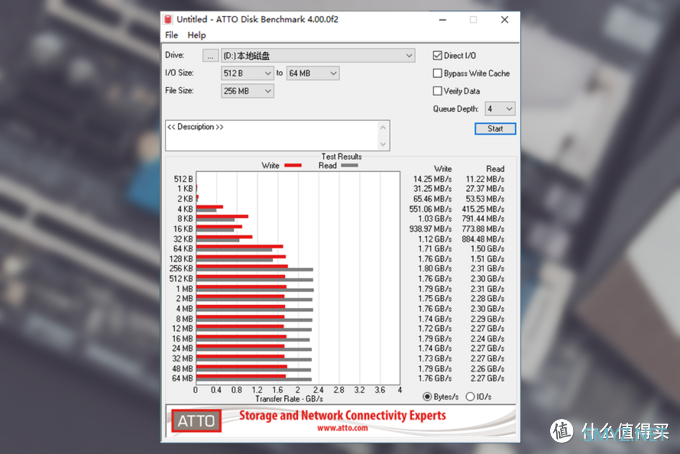
Task: Click the 256 KB row label in chart
Action: click(181, 268)
